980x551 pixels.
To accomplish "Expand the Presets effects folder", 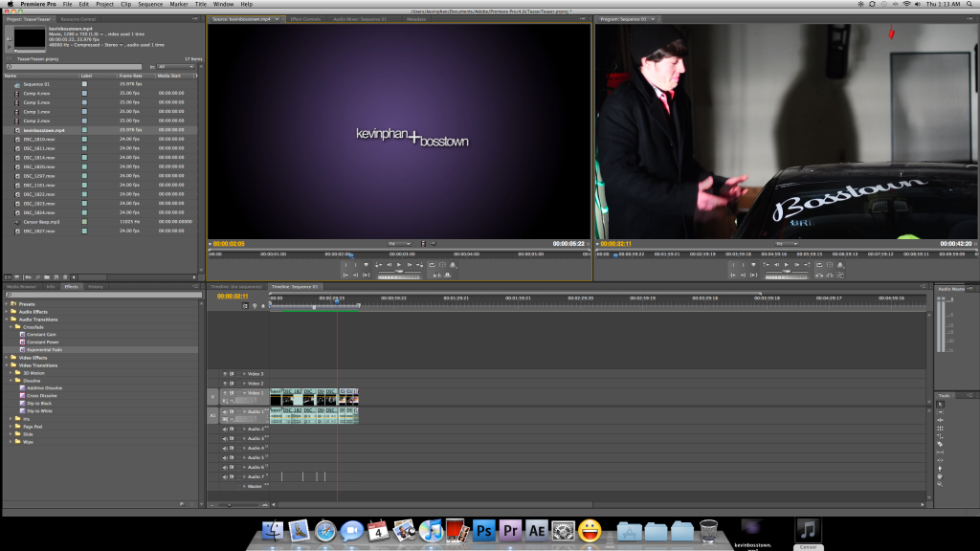I will click(x=7, y=304).
